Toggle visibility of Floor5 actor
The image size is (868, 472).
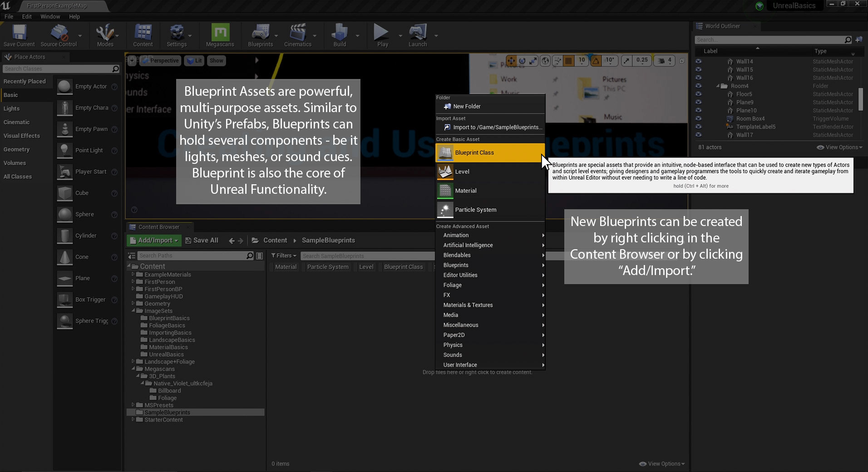pyautogui.click(x=698, y=94)
